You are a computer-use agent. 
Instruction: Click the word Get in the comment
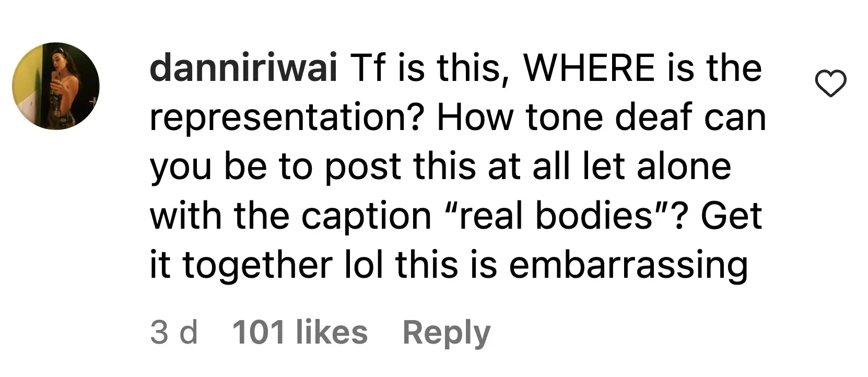731,216
